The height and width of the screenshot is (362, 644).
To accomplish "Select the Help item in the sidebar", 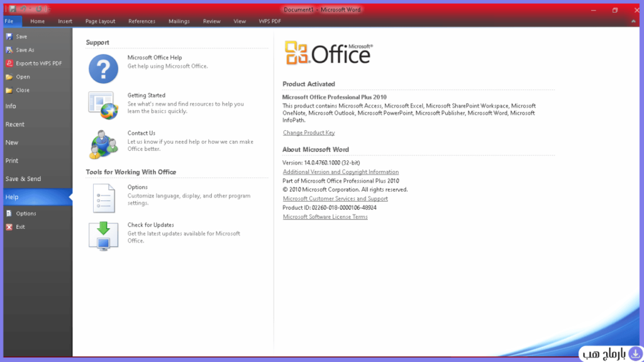I will point(38,197).
